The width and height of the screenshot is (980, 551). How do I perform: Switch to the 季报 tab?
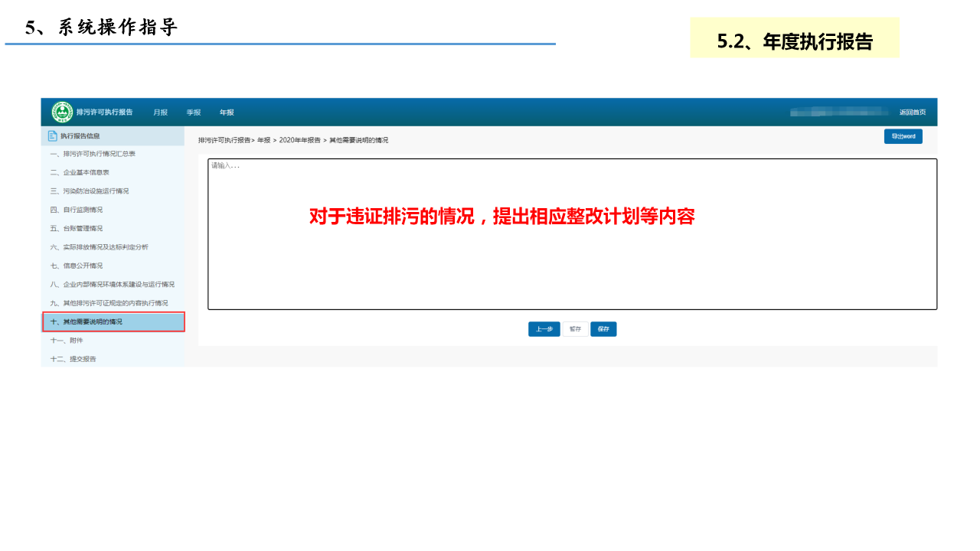point(194,112)
